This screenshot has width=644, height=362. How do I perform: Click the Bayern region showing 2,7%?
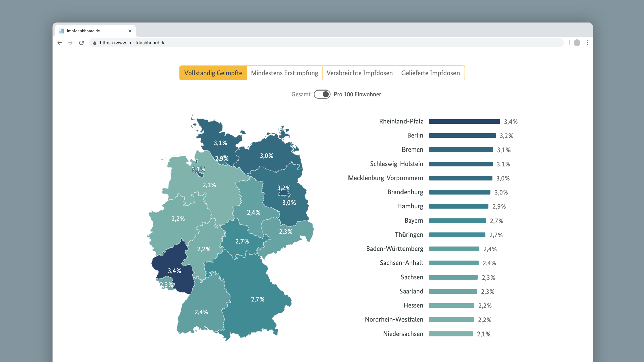(x=257, y=299)
